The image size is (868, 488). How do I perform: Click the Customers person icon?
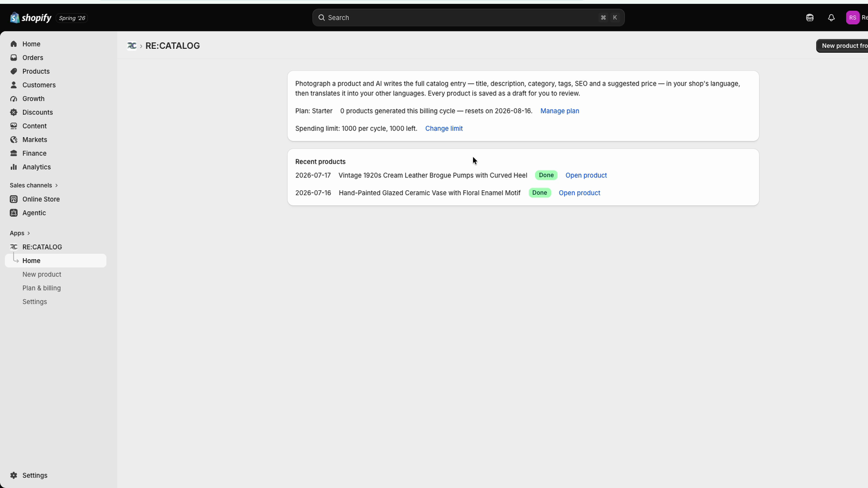14,85
